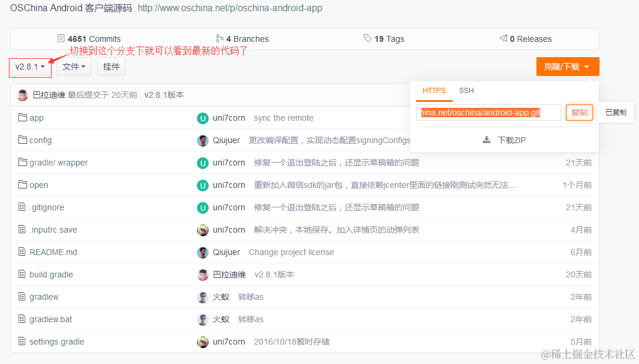
Task: Click uni7corn avatar in settings.gradle row
Action: tap(203, 342)
